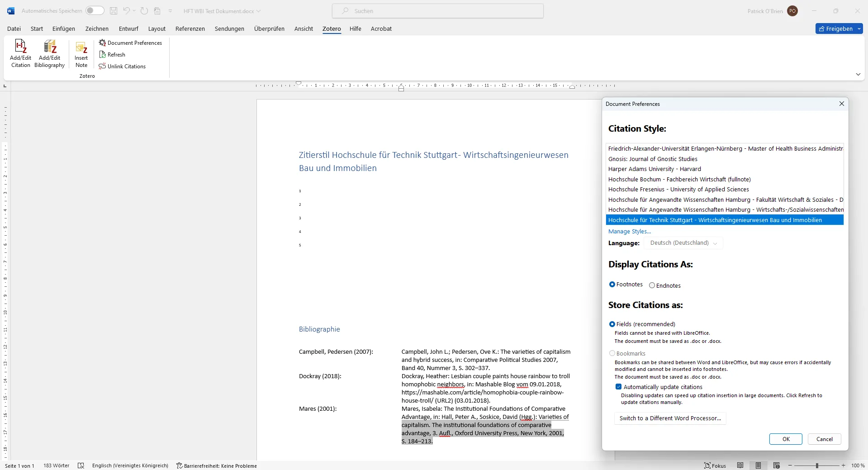Switch to Web Layout view icon
This screenshot has width=868, height=470.
[777, 465]
